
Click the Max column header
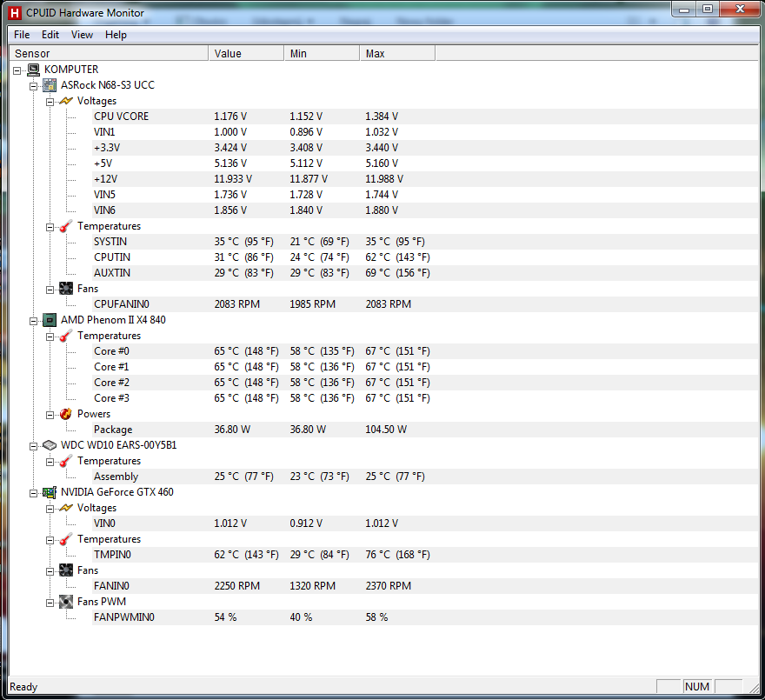point(397,53)
